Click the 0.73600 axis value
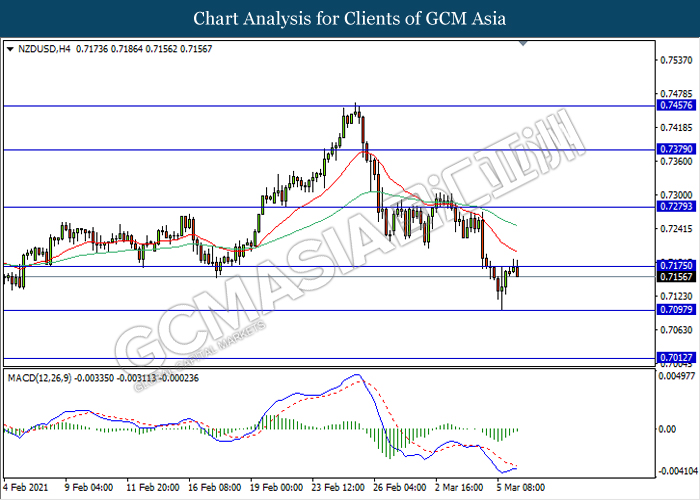The width and height of the screenshot is (700, 500). tap(676, 161)
